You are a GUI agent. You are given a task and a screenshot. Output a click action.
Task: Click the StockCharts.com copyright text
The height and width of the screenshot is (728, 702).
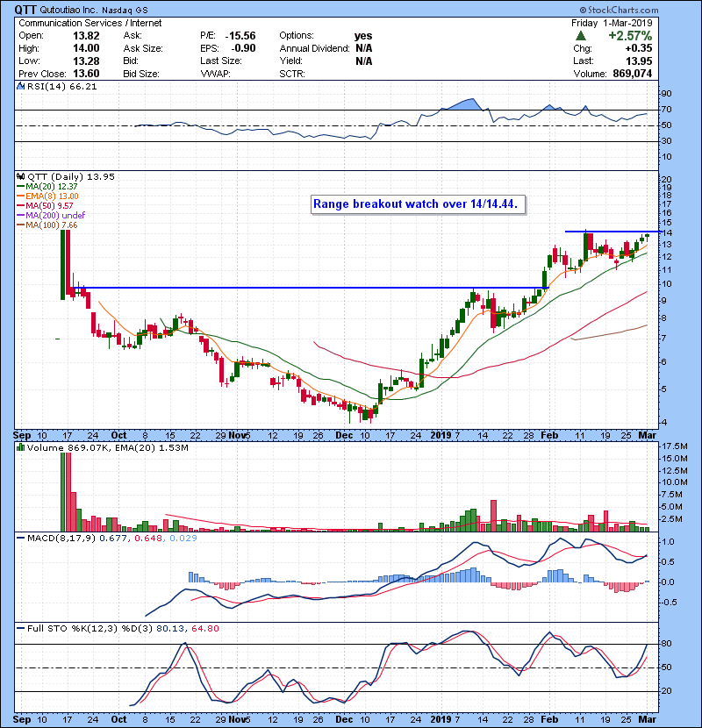click(x=619, y=10)
